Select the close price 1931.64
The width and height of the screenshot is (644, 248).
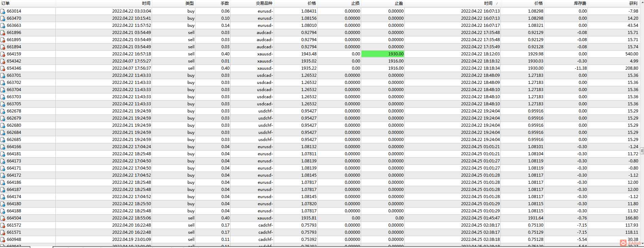(536, 218)
